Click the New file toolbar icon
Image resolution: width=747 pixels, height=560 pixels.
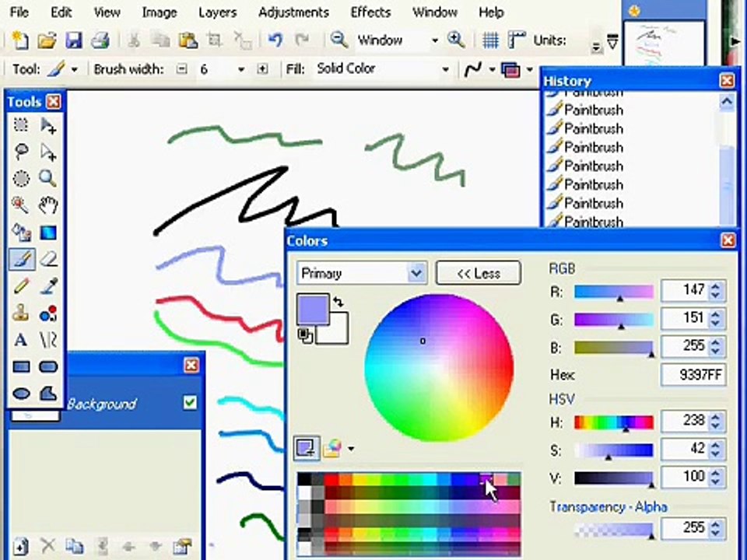click(19, 40)
